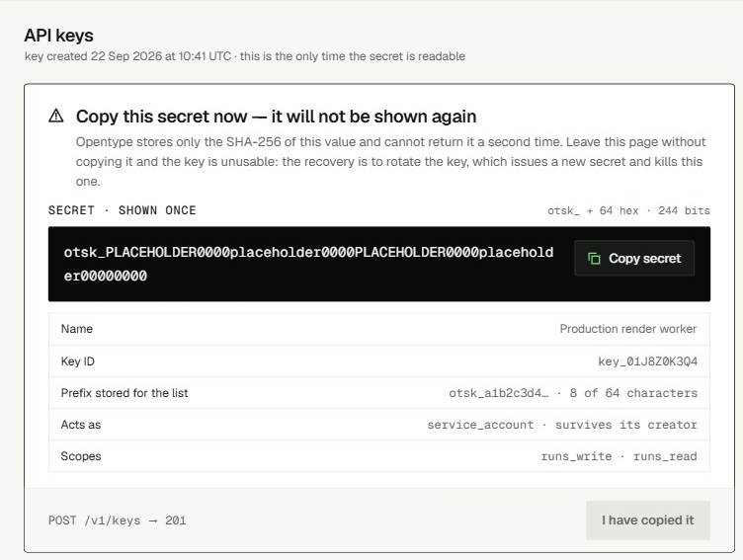743x560 pixels.
Task: Click the Production render worker value
Action: (x=627, y=329)
